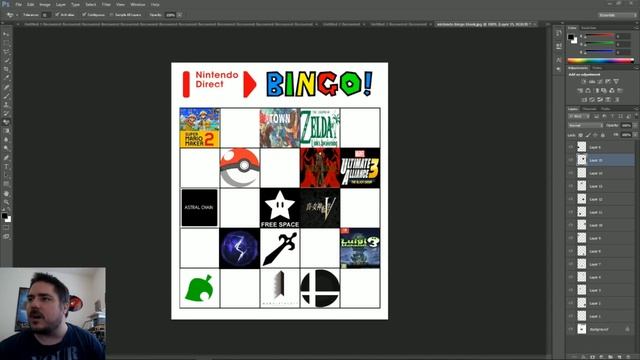Image resolution: width=640 pixels, height=360 pixels.
Task: Select the Lasso tool
Action: (6, 52)
